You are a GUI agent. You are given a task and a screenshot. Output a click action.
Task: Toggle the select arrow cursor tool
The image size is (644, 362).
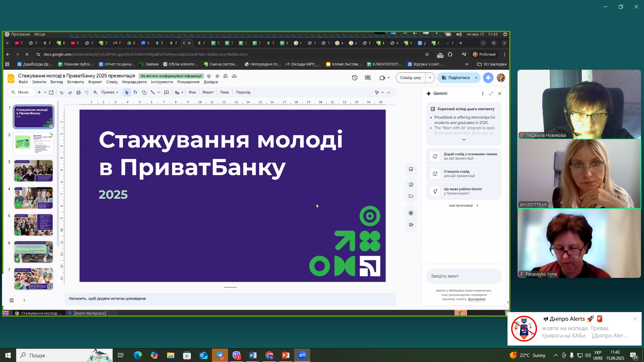point(127,93)
